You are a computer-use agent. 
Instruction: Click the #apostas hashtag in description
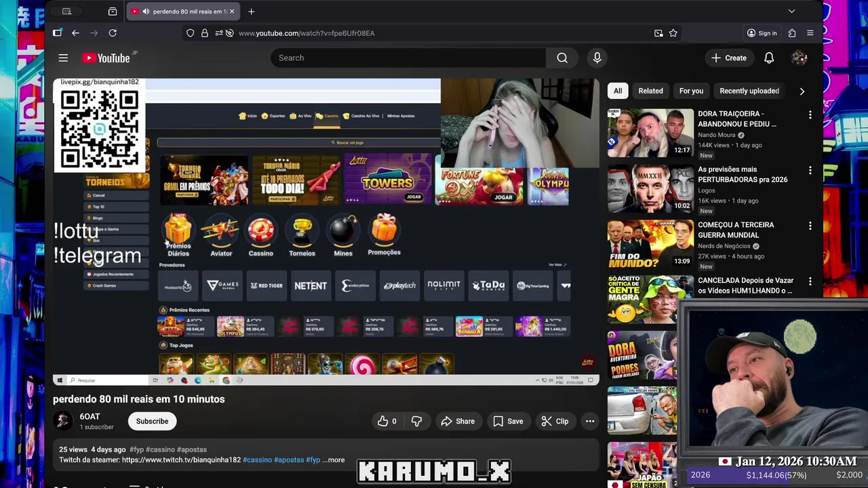point(288,460)
